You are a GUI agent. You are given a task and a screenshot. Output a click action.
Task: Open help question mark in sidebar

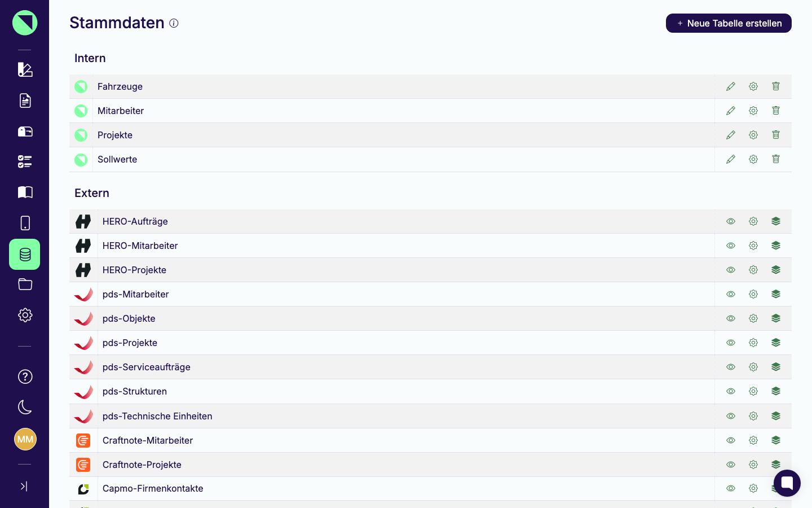[25, 376]
